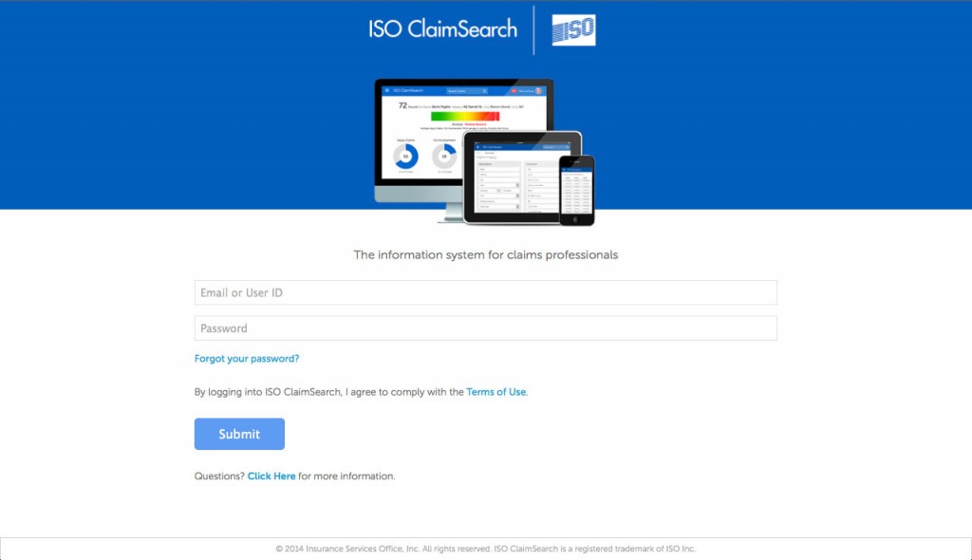Viewport: 972px width, 560px height.
Task: Focus the Email or User ID field
Action: pos(485,292)
